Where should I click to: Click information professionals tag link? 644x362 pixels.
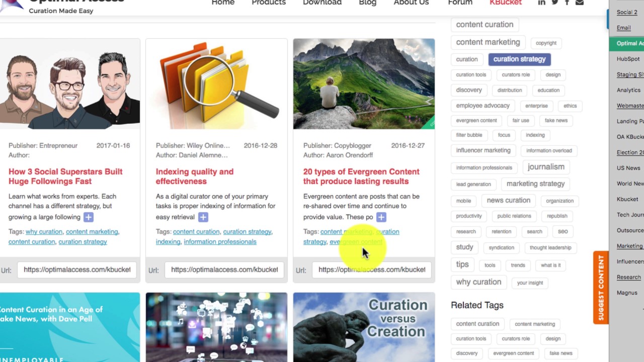[x=220, y=242]
